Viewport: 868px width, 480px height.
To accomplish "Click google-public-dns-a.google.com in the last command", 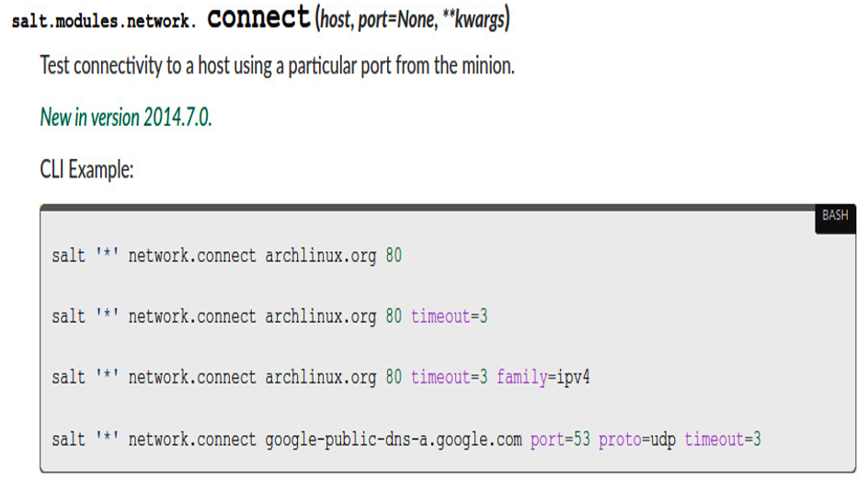I will (393, 440).
